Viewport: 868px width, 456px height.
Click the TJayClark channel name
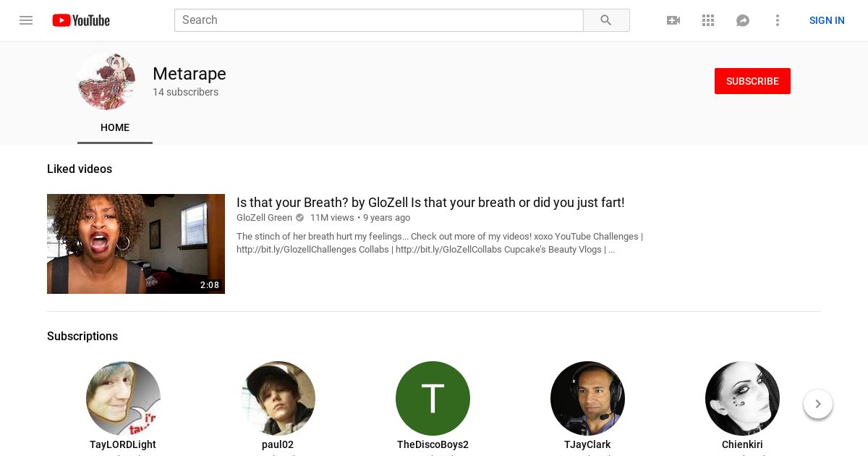(587, 444)
